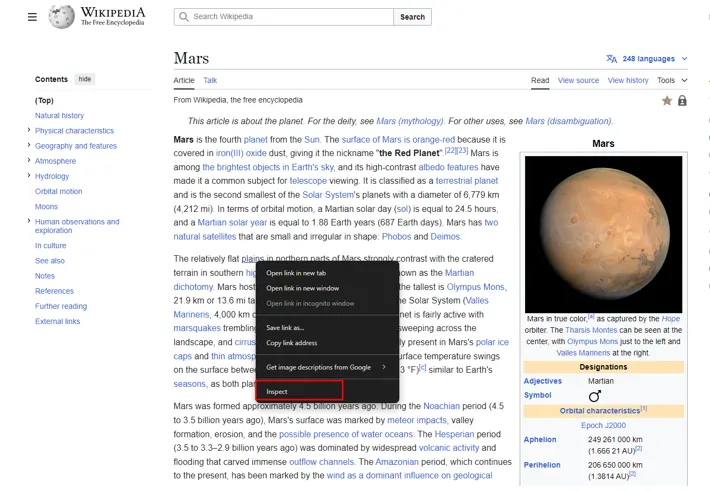Expand Human observations and exploration section

29,221
